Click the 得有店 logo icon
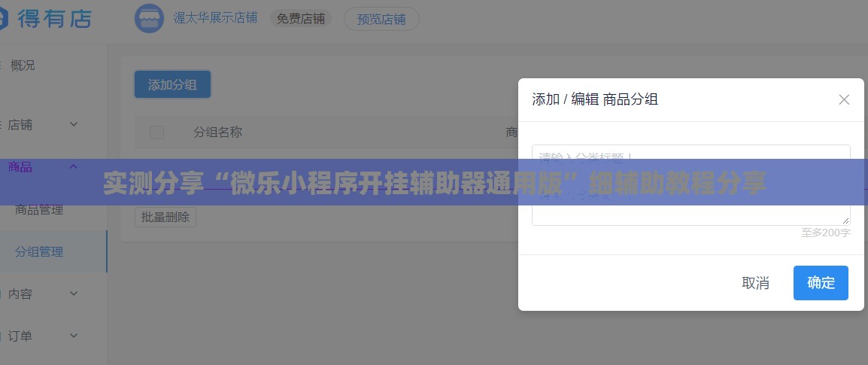This screenshot has height=365, width=868. (3, 18)
